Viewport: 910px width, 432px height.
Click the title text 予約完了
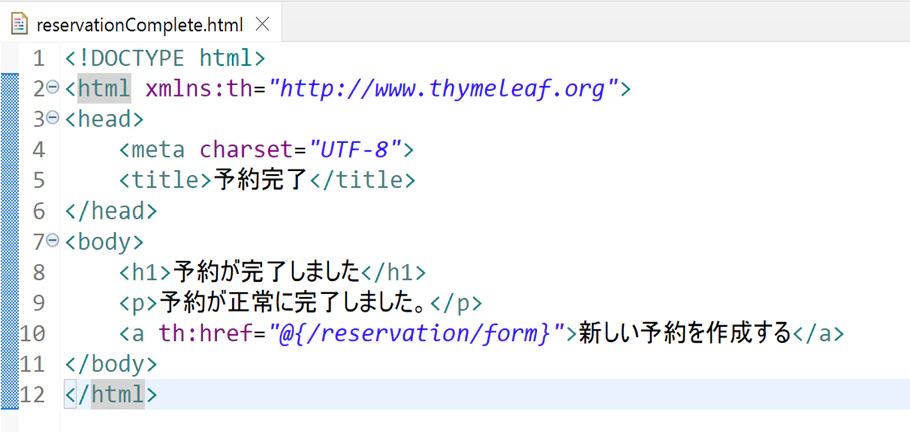[259, 181]
